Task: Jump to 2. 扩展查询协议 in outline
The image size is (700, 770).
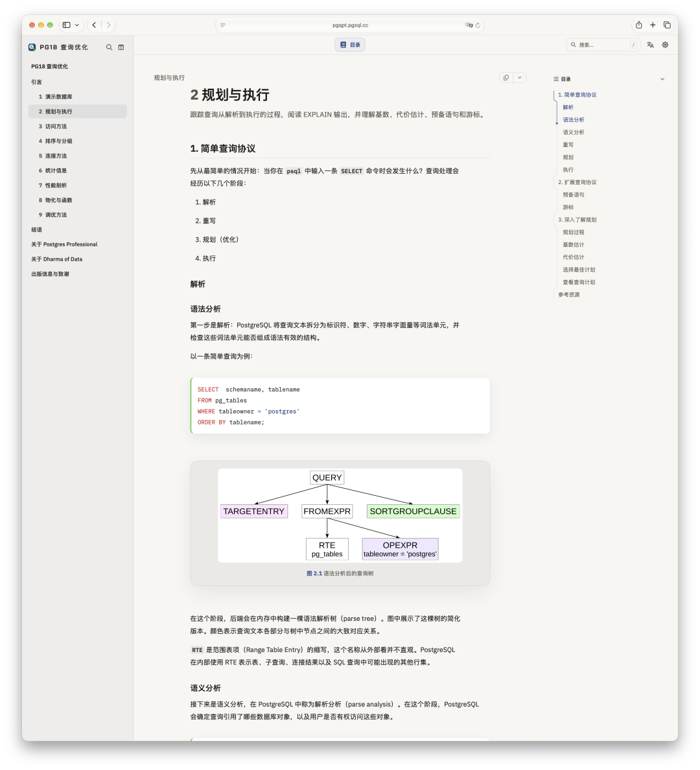Action: [577, 182]
